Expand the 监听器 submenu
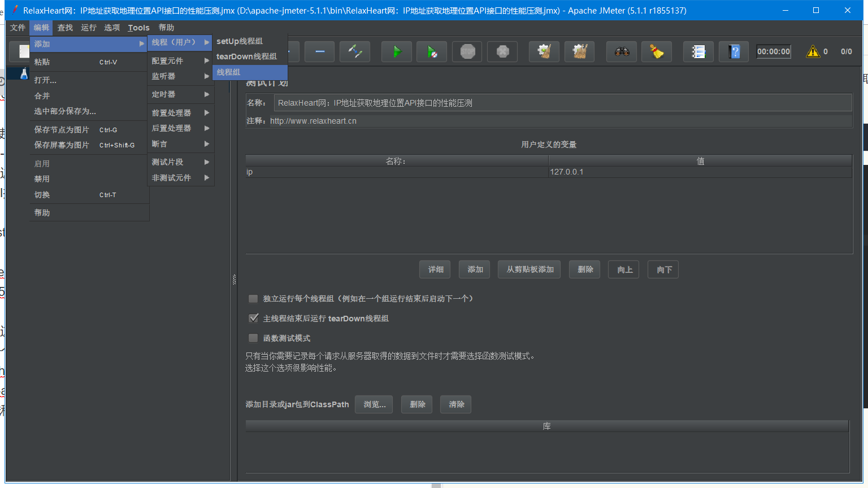Viewport: 868px width, 488px height. point(180,76)
